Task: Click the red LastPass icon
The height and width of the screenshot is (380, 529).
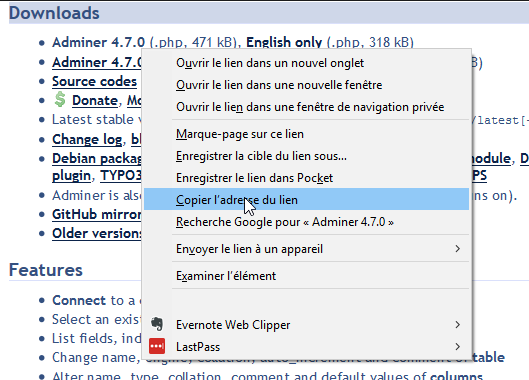Action: (x=157, y=346)
